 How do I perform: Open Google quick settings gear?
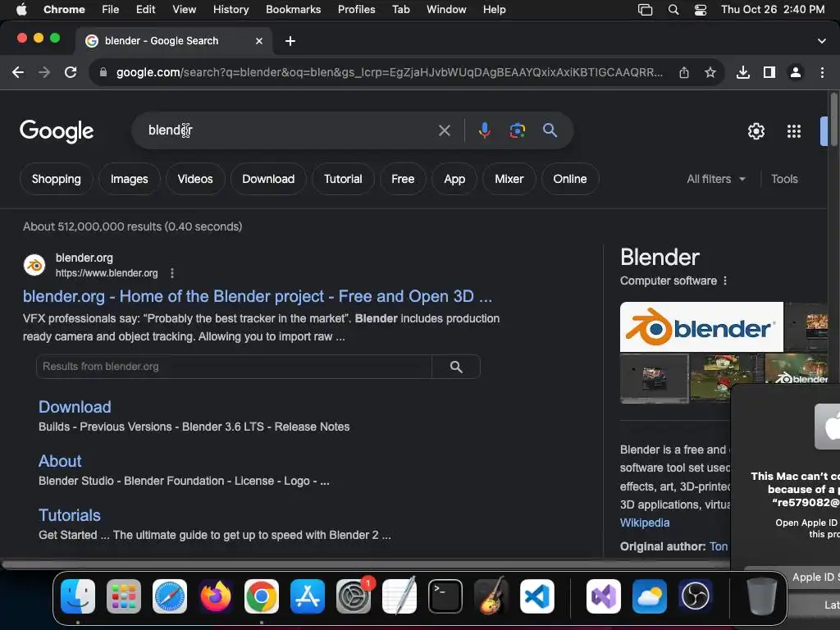[x=756, y=131]
